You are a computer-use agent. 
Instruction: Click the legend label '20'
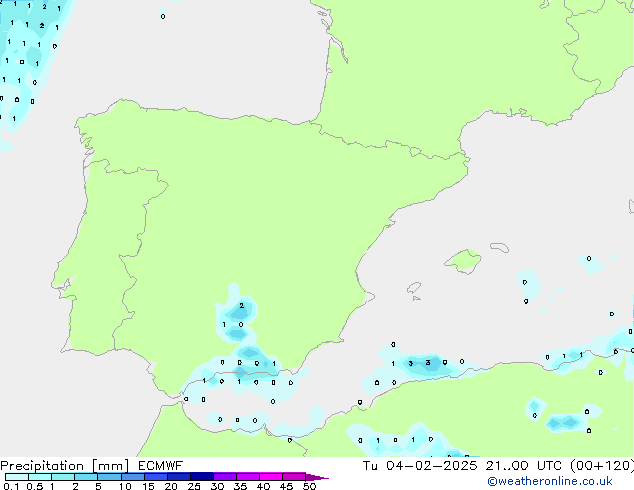click(x=171, y=486)
